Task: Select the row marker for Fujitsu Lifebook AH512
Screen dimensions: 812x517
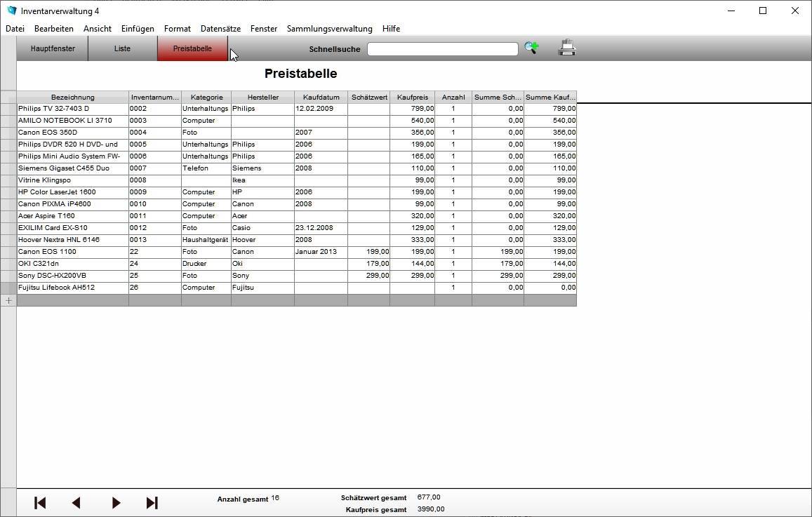Action: 8,288
